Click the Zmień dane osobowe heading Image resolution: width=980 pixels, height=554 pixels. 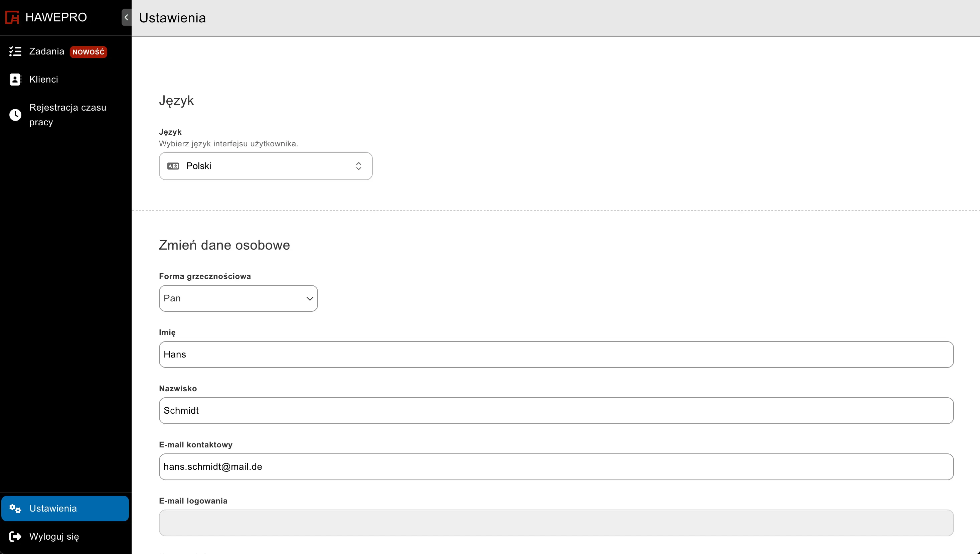click(x=224, y=245)
